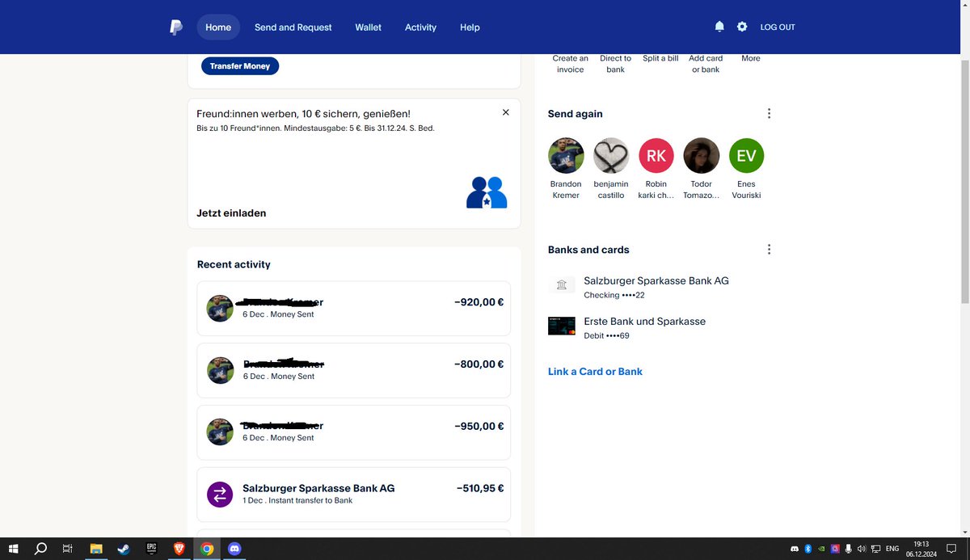
Task: Open Discord from the taskbar apps
Action: pyautogui.click(x=234, y=549)
